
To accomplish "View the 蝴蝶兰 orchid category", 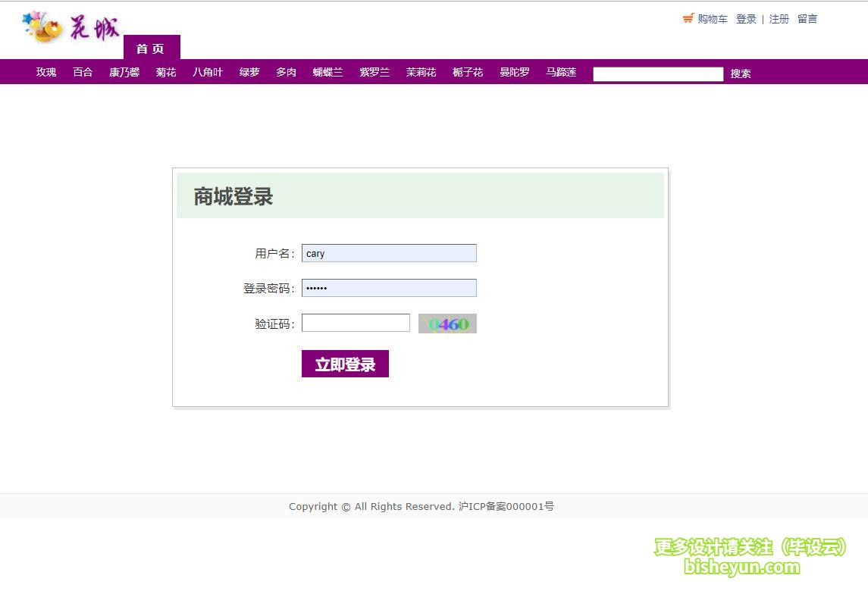I will 327,72.
